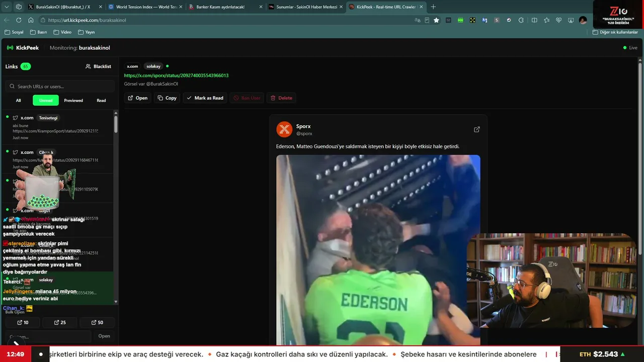This screenshot has height=362, width=644.
Task: Go to the browser home page icon
Action: coord(31,20)
